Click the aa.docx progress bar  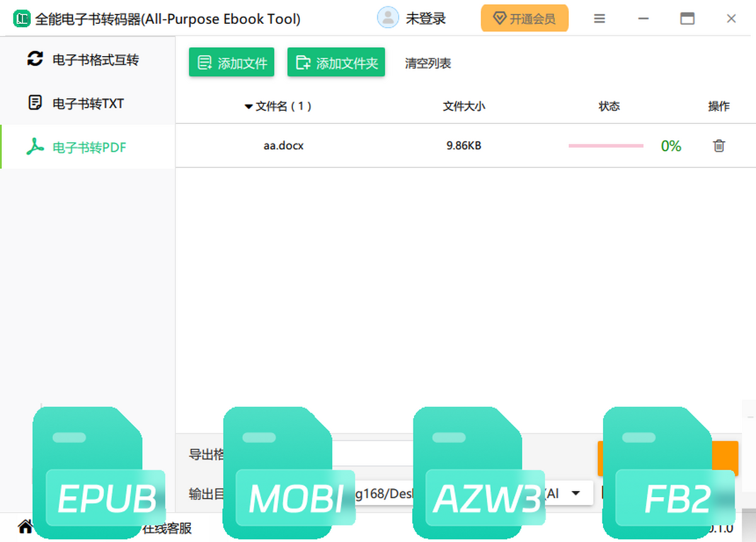click(x=605, y=146)
